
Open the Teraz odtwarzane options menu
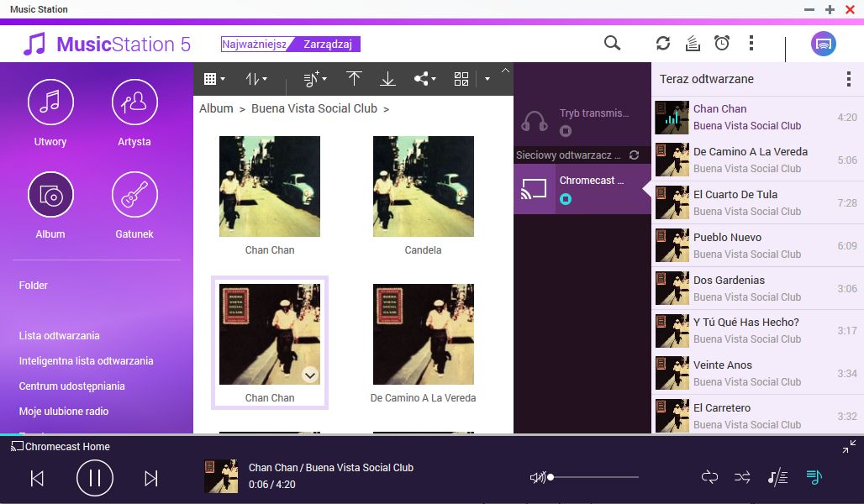tap(849, 79)
